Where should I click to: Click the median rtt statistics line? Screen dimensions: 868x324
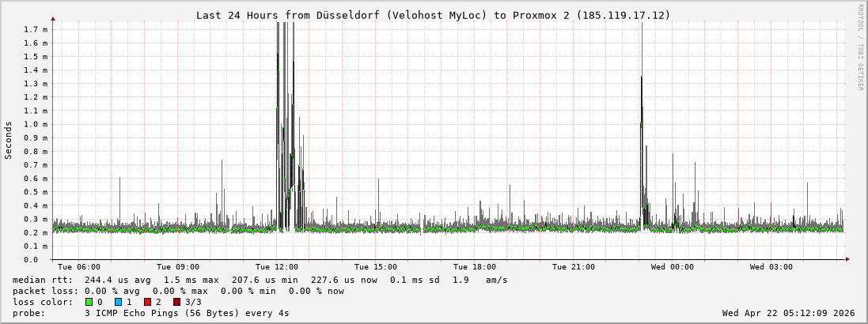pyautogui.click(x=260, y=280)
